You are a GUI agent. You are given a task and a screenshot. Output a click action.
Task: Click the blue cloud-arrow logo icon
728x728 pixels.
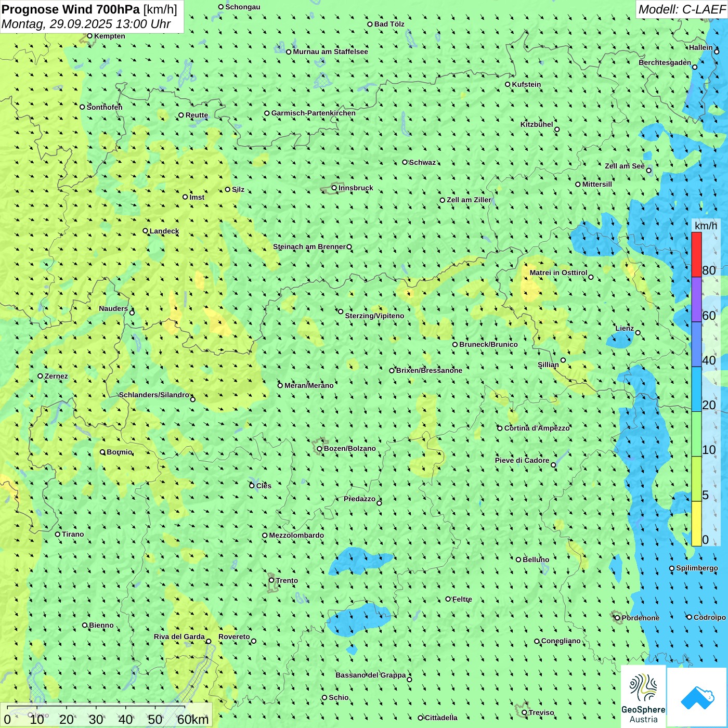click(697, 697)
